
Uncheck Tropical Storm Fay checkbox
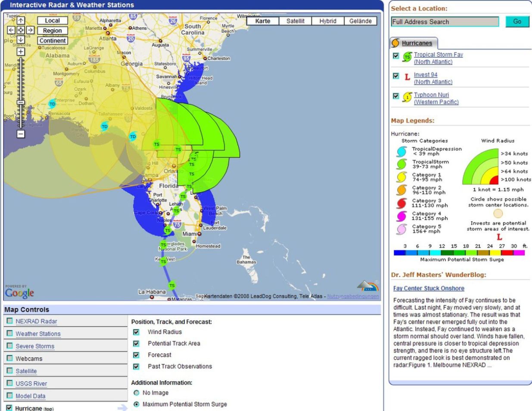click(x=396, y=56)
